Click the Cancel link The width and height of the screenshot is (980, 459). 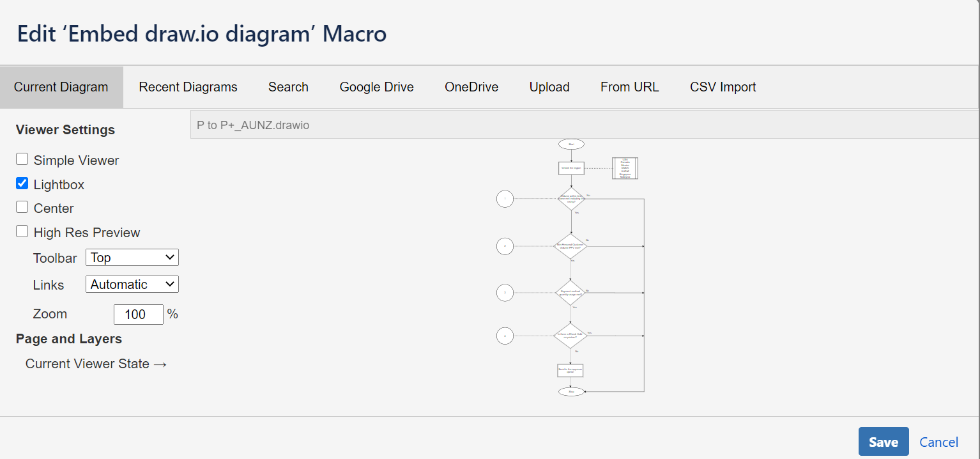(938, 442)
